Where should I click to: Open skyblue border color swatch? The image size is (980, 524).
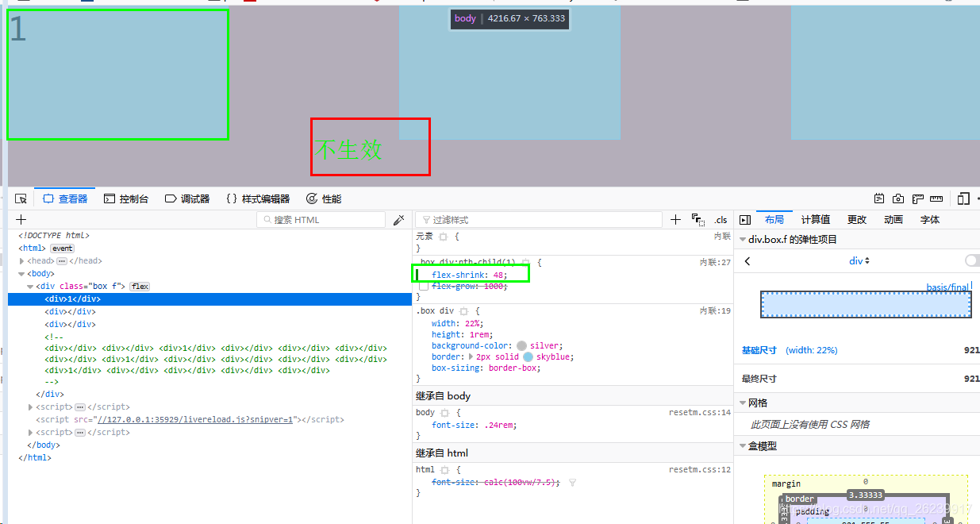click(528, 357)
